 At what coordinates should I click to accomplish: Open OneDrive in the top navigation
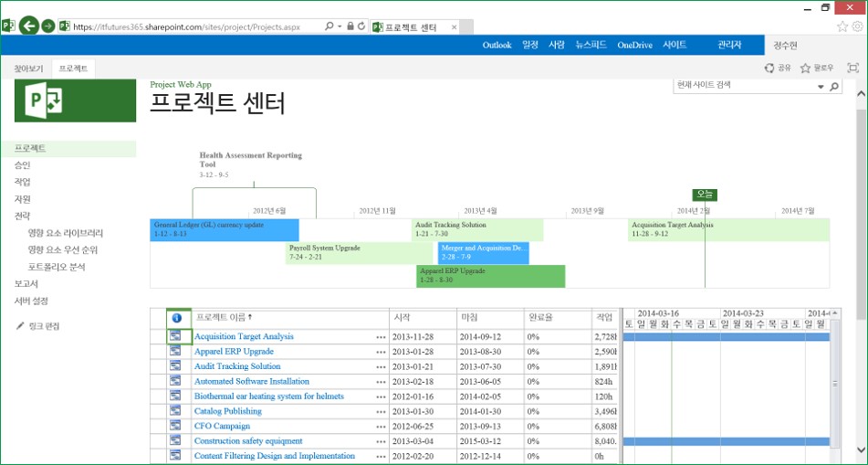pos(635,46)
